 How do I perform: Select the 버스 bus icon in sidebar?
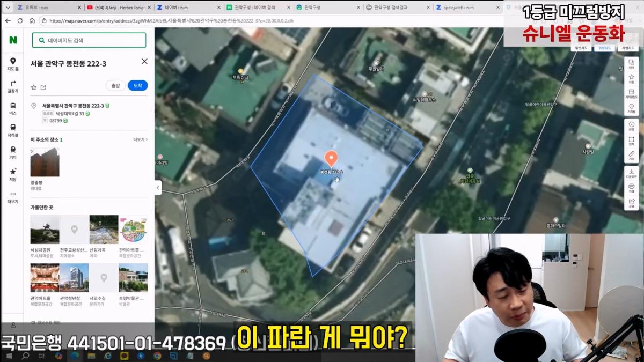pos(12,108)
